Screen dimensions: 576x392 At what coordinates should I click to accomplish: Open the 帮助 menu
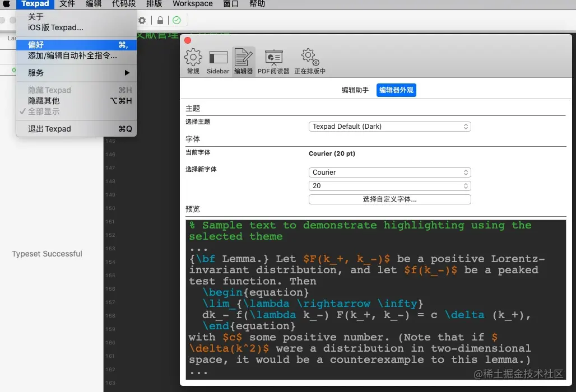click(257, 4)
